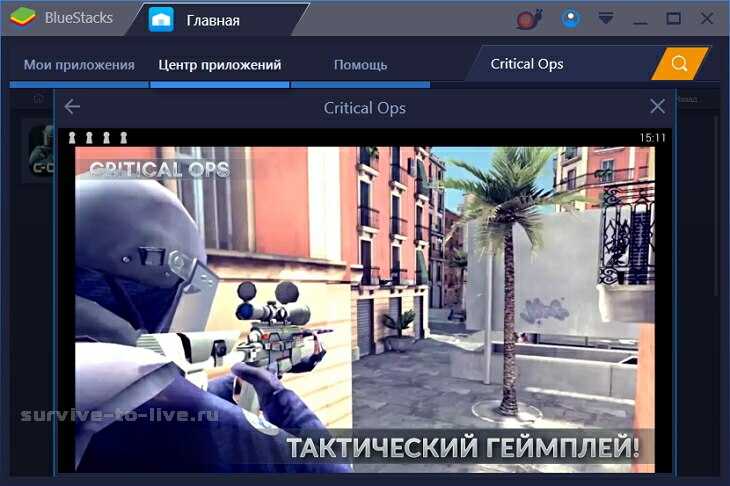Minimize the BlueStacks window
This screenshot has width=730, height=486.
(x=640, y=18)
